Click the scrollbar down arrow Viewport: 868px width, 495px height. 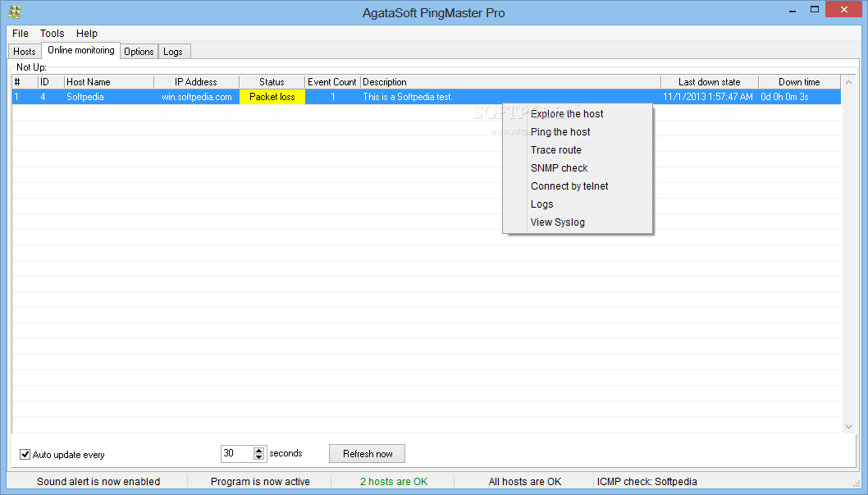pyautogui.click(x=848, y=426)
